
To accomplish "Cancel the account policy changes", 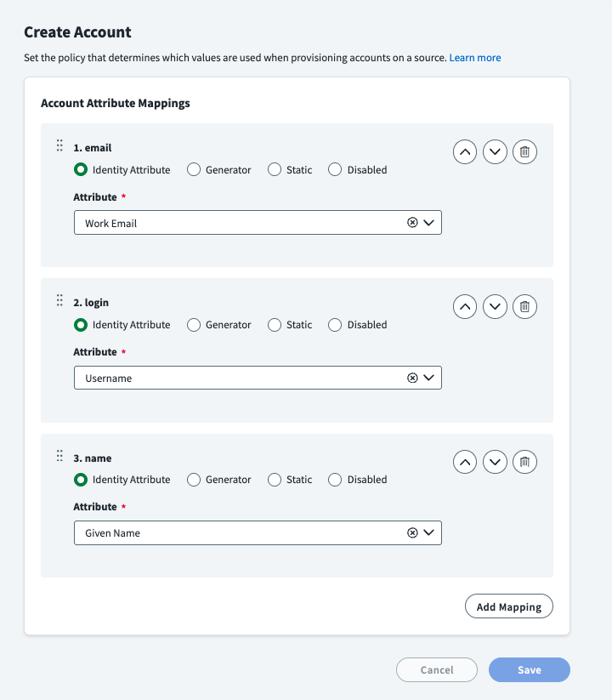I will [437, 670].
